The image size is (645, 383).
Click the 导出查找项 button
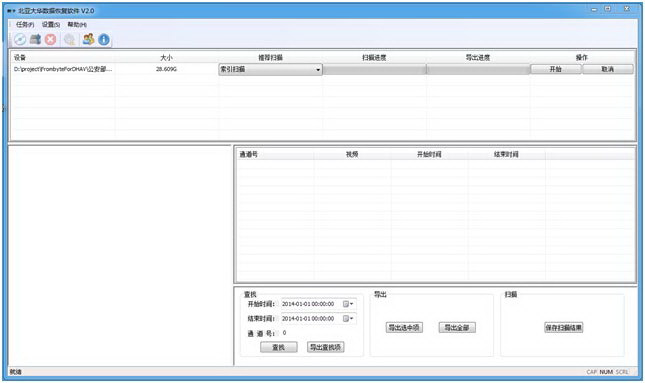325,347
